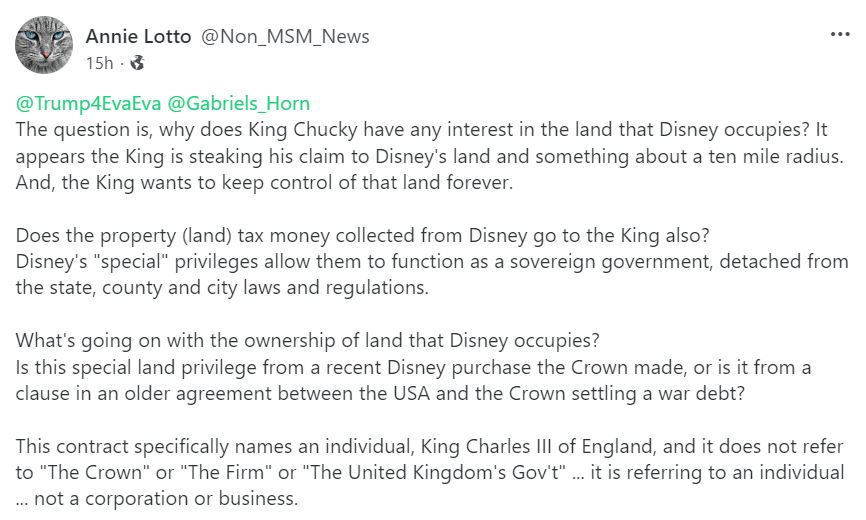
Task: Click the line starting "The question is, why"
Action: tap(421, 130)
